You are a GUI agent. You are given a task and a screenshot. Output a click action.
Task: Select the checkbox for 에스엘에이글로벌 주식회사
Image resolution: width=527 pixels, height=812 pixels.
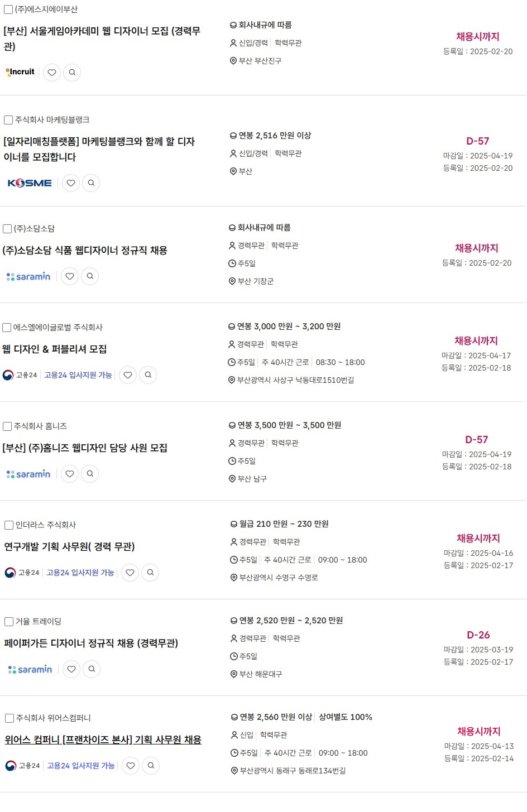(x=7, y=328)
